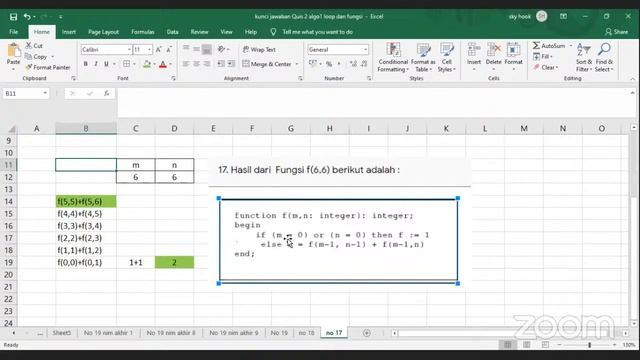The image size is (640, 360).
Task: Decrease the cell indent
Action: 221,64
